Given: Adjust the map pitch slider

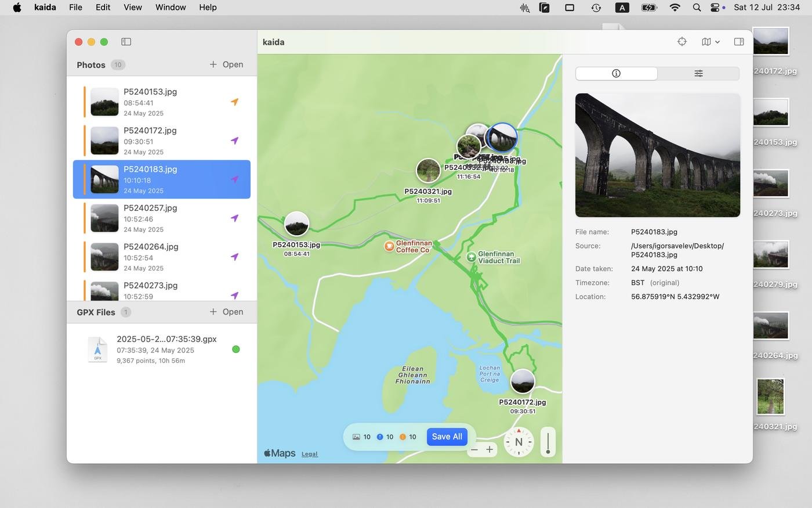Looking at the screenshot, I should pos(548,442).
